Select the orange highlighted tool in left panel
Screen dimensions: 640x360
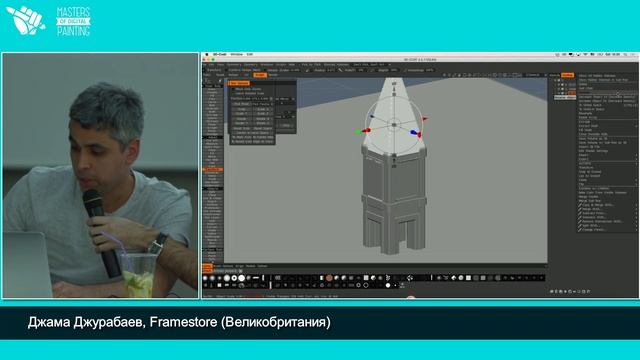213,169
